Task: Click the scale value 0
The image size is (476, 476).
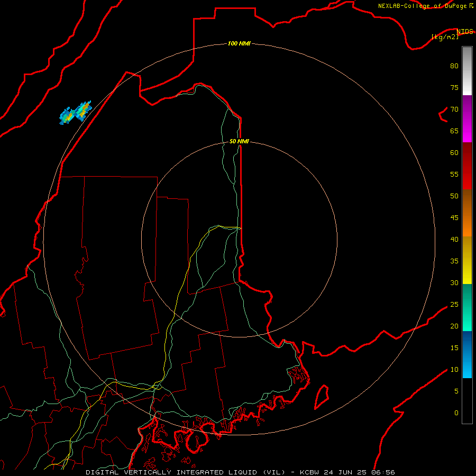Action: 456,413
